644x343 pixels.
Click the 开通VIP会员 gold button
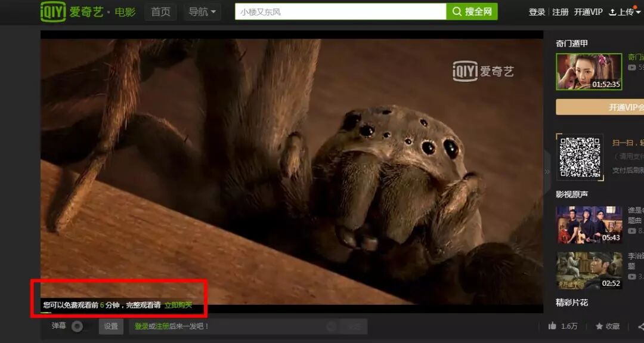click(600, 107)
